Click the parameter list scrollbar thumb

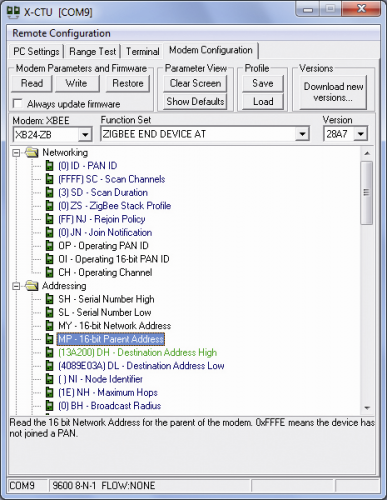pos(367,193)
